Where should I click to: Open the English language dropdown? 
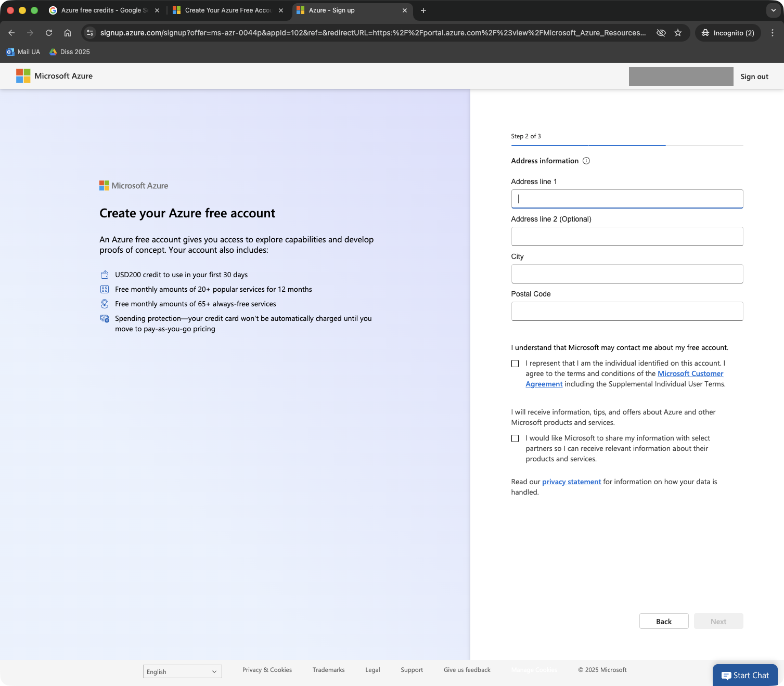pyautogui.click(x=182, y=671)
